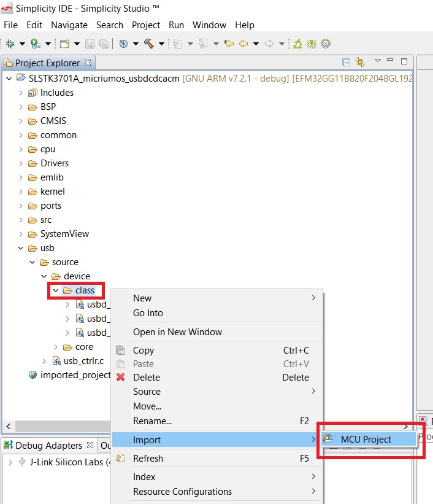The height and width of the screenshot is (504, 433).
Task: Choose Resource Configurations submenu
Action: [217, 492]
